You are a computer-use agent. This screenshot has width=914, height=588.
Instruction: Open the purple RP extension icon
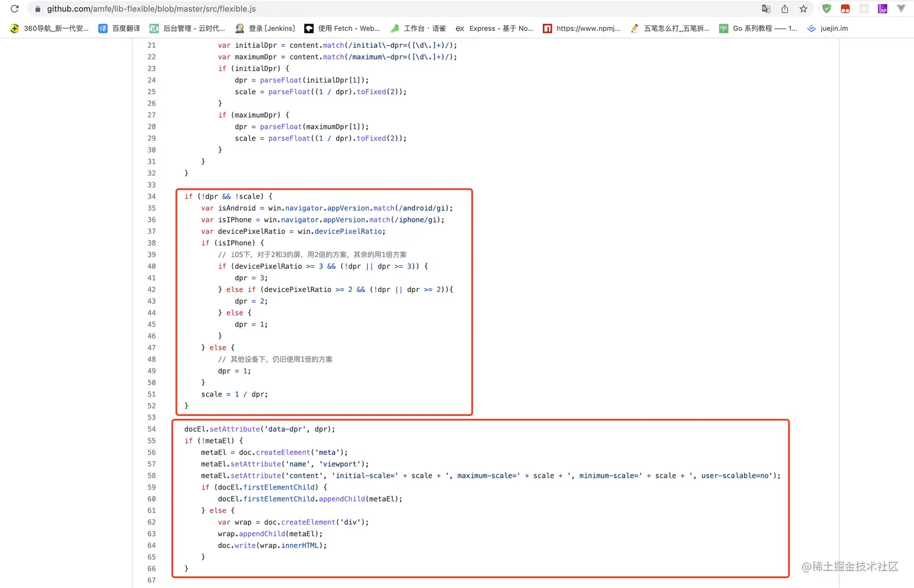point(883,9)
